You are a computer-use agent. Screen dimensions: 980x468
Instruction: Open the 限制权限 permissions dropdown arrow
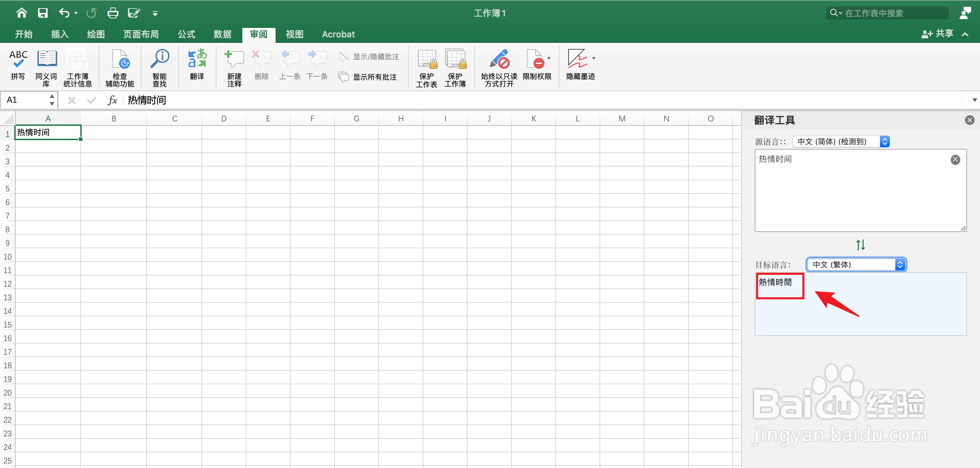tap(549, 59)
